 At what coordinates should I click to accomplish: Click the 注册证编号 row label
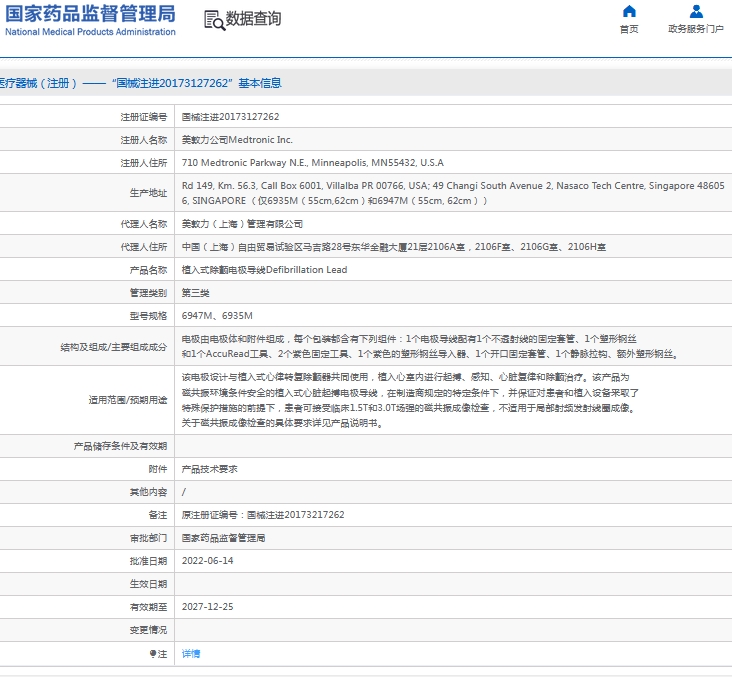click(144, 117)
